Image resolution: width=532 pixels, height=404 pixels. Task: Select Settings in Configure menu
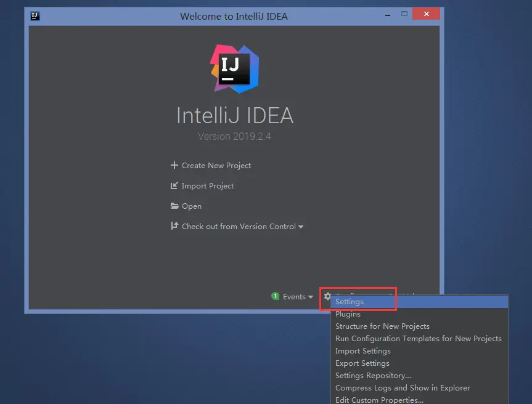pos(419,302)
